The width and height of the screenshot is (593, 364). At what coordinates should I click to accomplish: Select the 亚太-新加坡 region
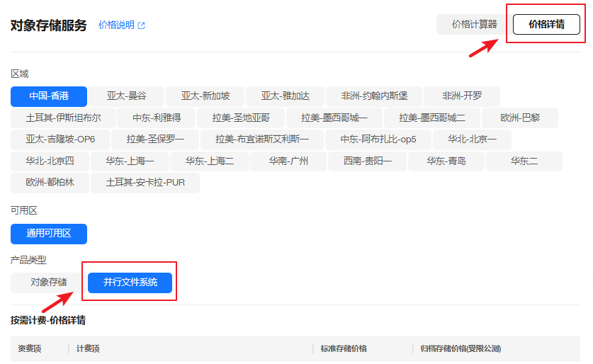[x=205, y=96]
